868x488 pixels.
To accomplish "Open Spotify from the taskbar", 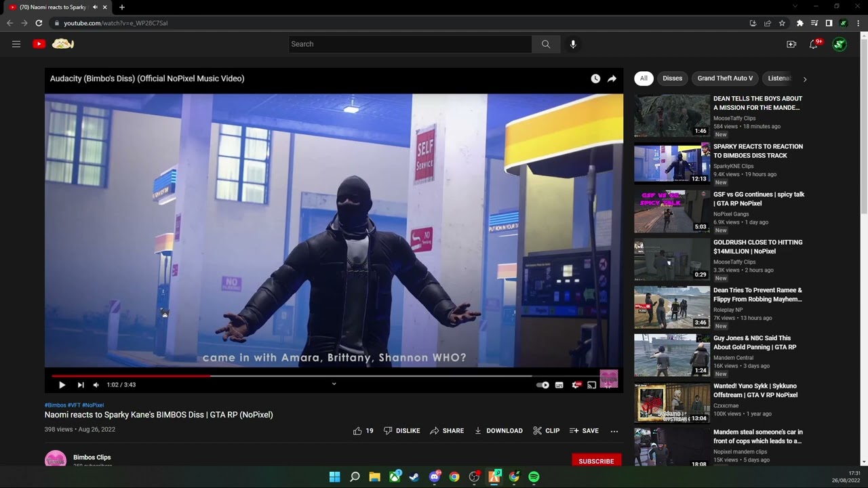I will pos(534,477).
